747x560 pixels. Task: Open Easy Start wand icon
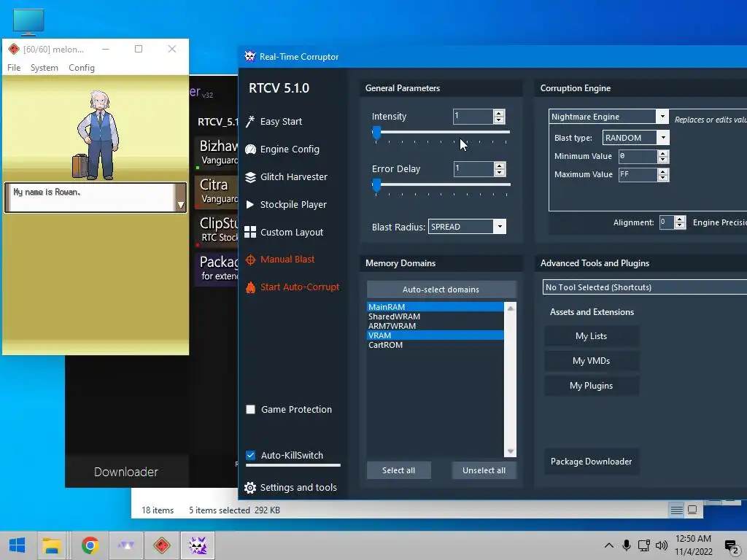[x=250, y=122]
